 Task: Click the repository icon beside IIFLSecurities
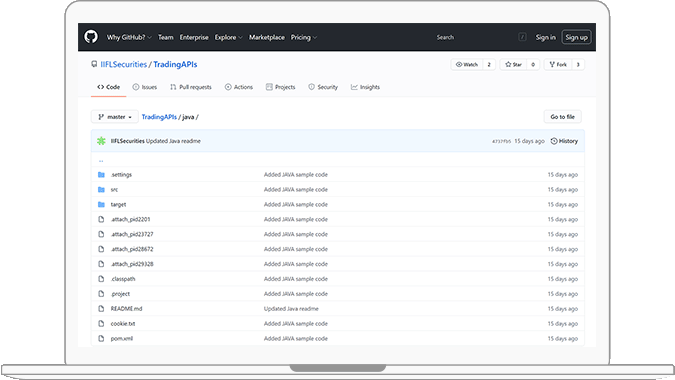94,64
